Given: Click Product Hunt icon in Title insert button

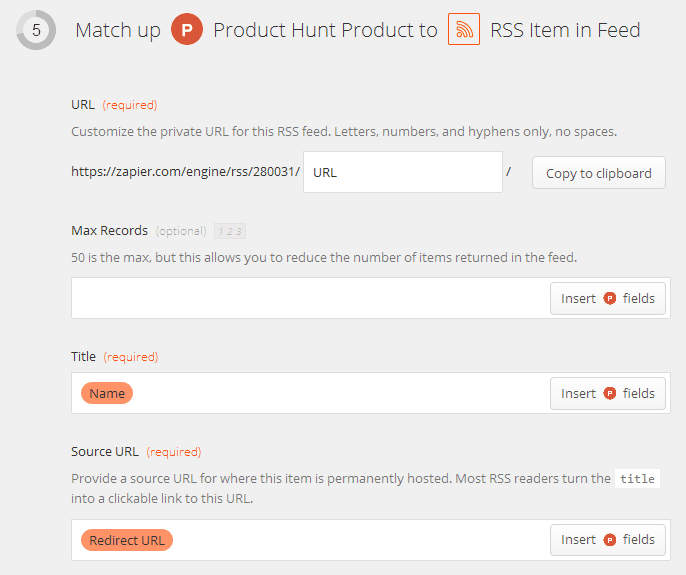Looking at the screenshot, I should coord(609,393).
